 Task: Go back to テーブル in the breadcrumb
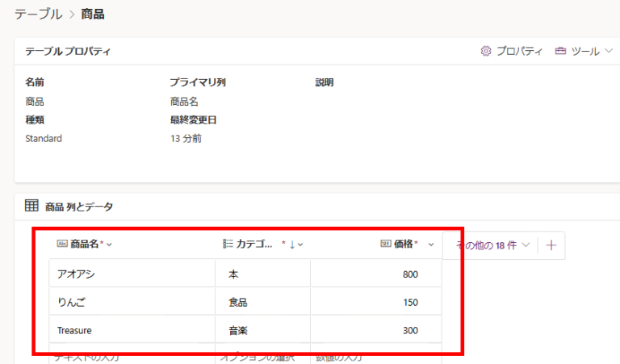point(38,14)
